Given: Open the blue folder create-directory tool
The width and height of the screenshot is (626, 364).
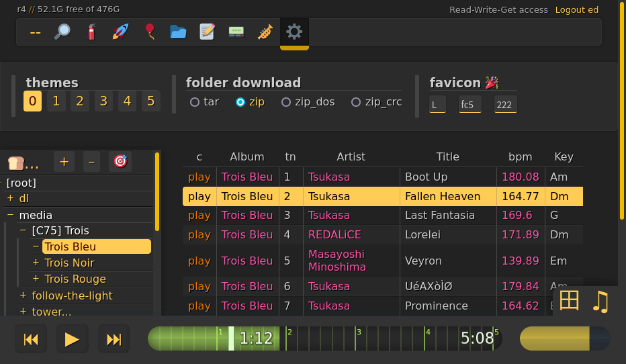Looking at the screenshot, I should tap(178, 32).
